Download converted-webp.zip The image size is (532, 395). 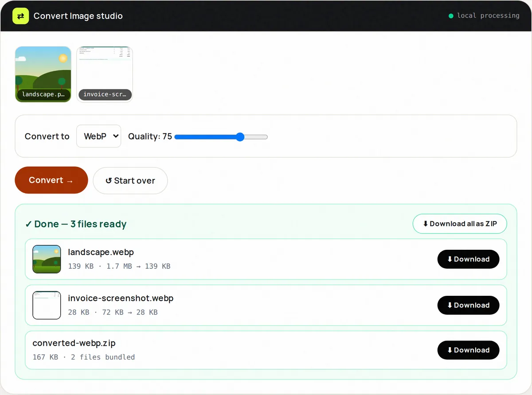pyautogui.click(x=468, y=350)
